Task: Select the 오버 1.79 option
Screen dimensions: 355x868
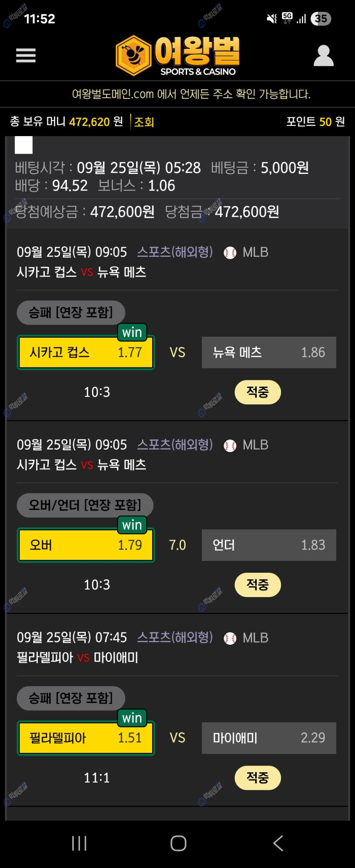Action: [86, 545]
